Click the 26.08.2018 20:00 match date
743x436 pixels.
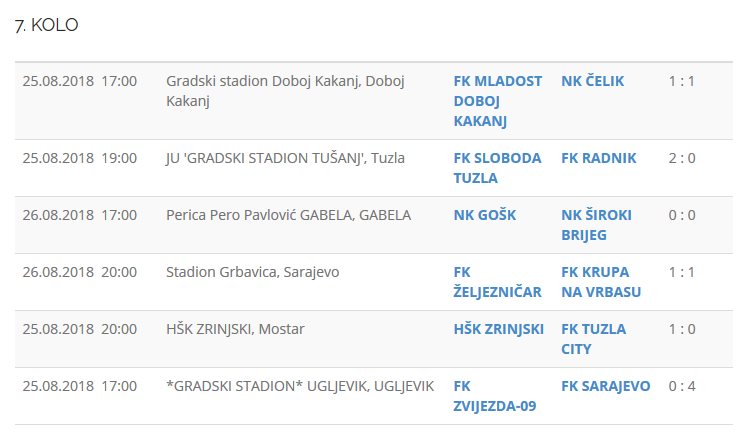point(80,272)
